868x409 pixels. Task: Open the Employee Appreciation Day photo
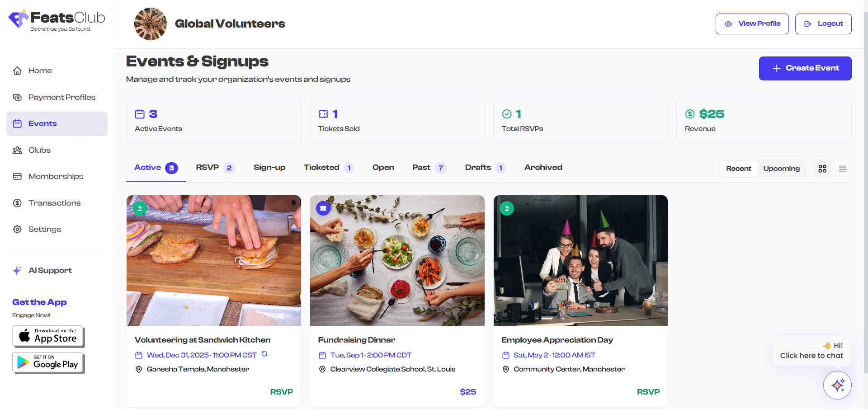pos(580,260)
